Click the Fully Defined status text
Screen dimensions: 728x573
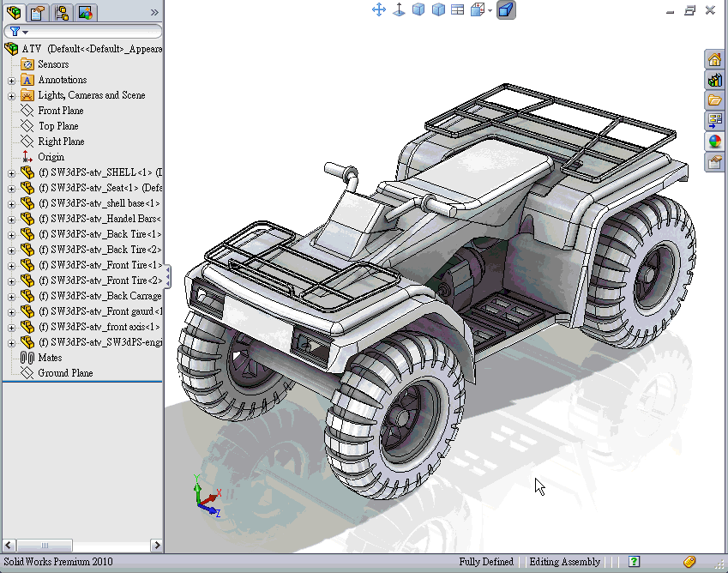486,561
